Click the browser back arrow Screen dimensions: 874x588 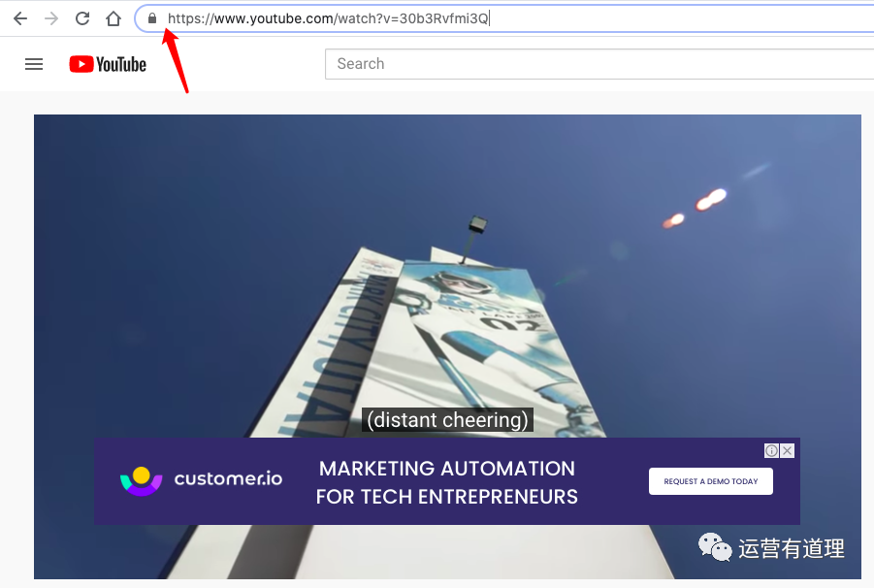(x=20, y=18)
